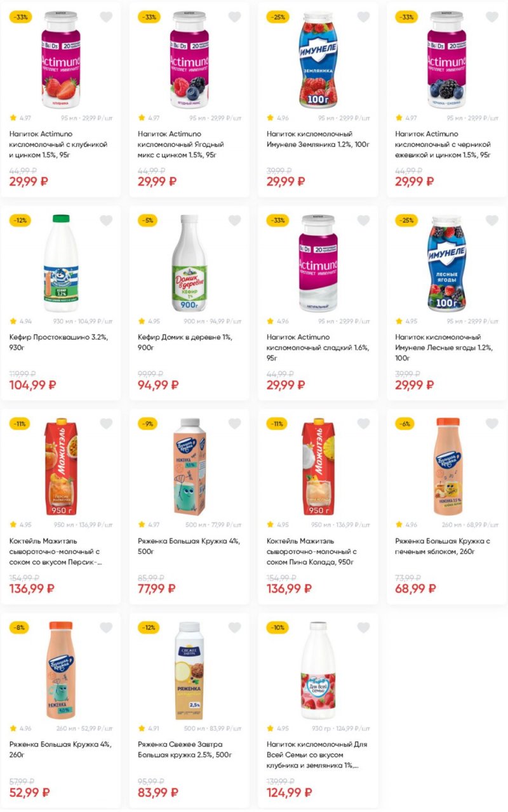The image size is (508, 812).
Task: Favorite Имунеле Лесные ягоды drink
Action: click(x=492, y=221)
